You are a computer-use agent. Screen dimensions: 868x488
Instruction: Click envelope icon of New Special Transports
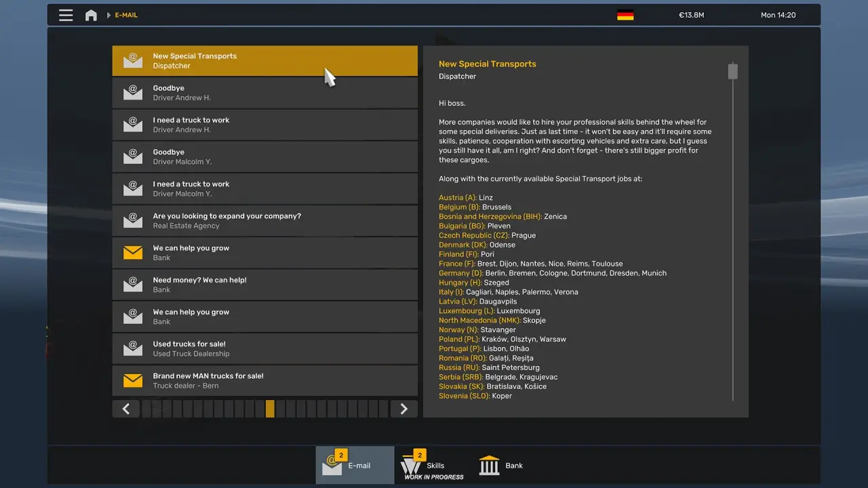click(133, 61)
